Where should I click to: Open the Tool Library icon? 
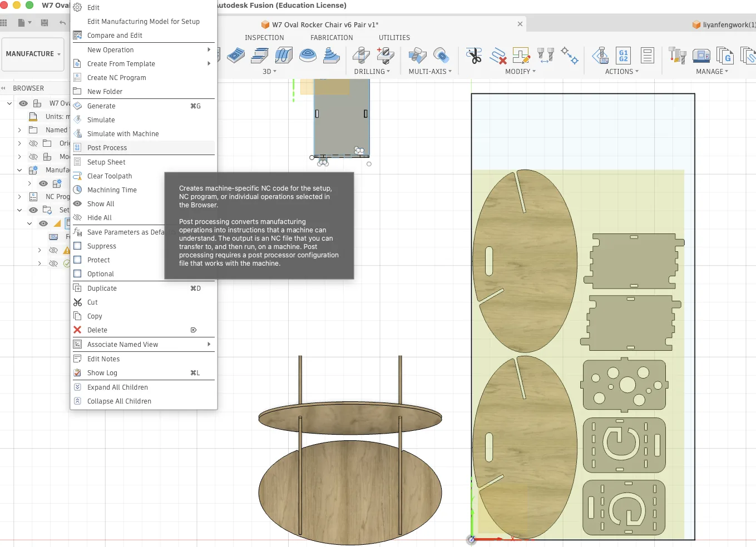click(x=677, y=56)
